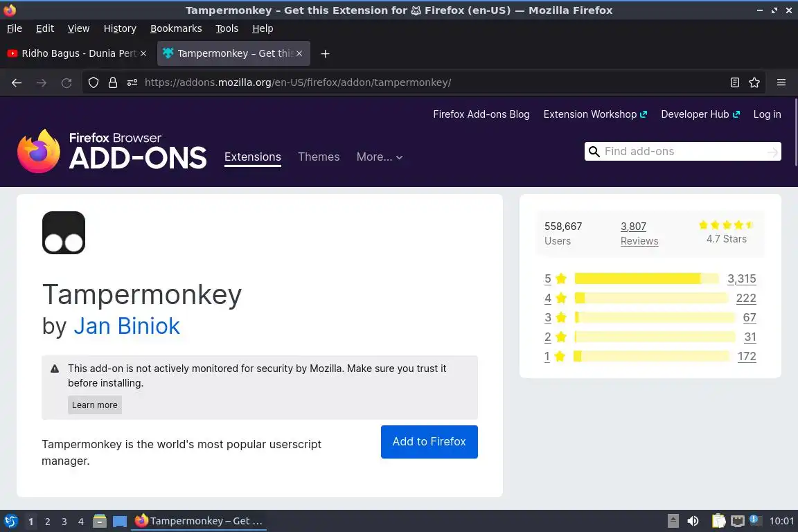Screen dimensions: 798x532
Task: Open the Help menu
Action: point(263,28)
